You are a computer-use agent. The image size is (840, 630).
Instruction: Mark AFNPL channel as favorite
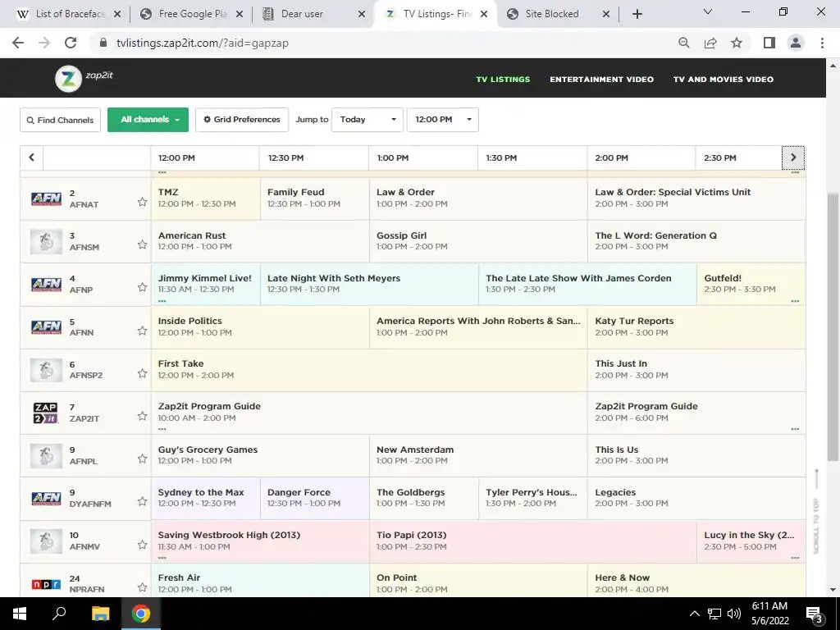click(x=142, y=459)
